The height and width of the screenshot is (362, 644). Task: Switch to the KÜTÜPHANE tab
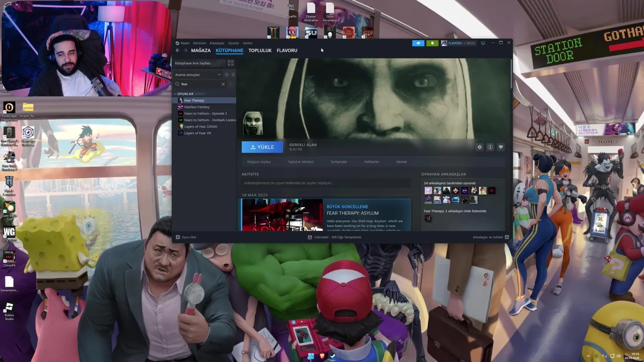coord(229,50)
